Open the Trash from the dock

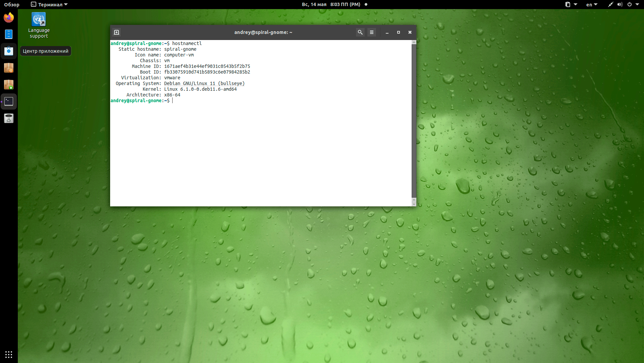coord(9,118)
